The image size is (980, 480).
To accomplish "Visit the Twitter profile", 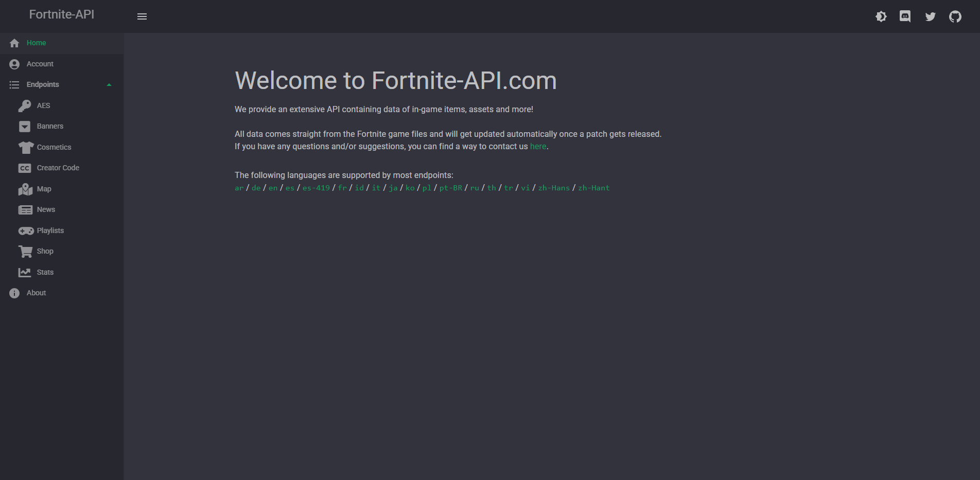I will pos(931,16).
